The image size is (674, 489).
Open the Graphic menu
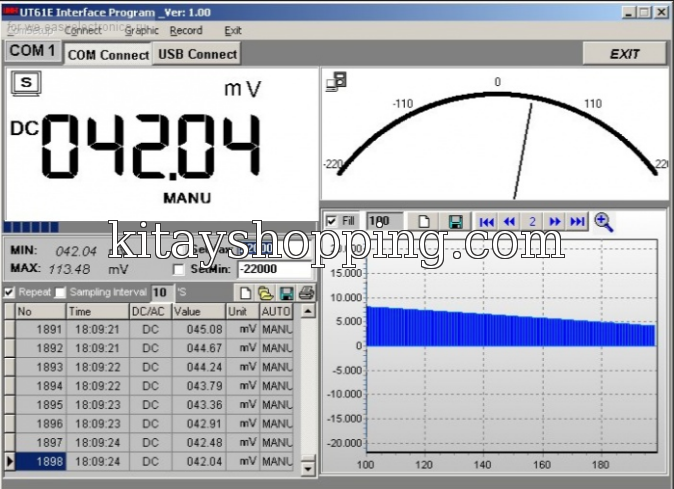pos(141,31)
